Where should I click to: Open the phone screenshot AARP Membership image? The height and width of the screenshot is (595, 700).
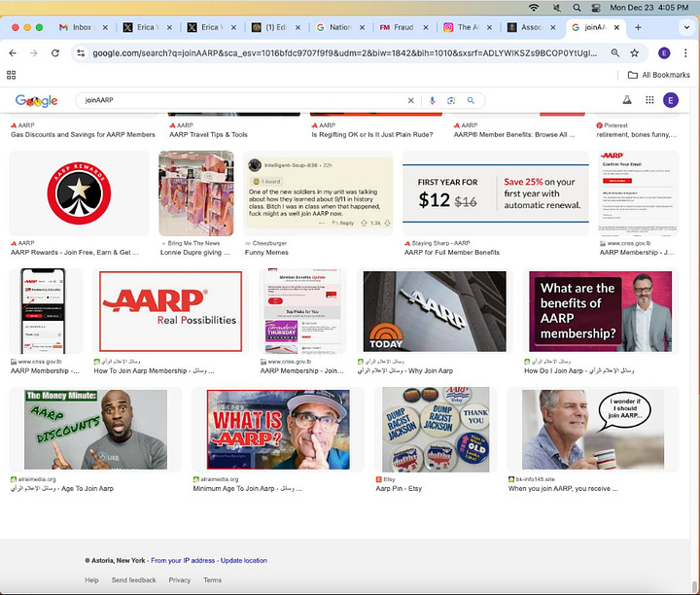[43, 311]
